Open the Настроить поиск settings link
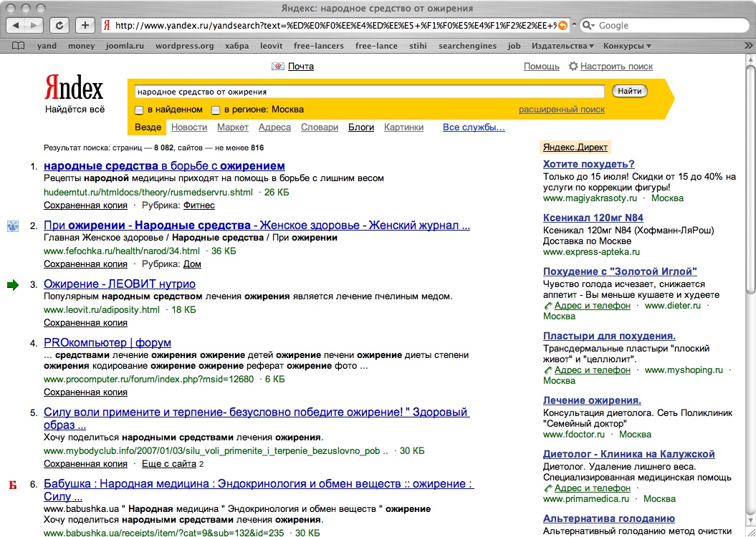Viewport: 756px width, 537px height. pyautogui.click(x=616, y=67)
